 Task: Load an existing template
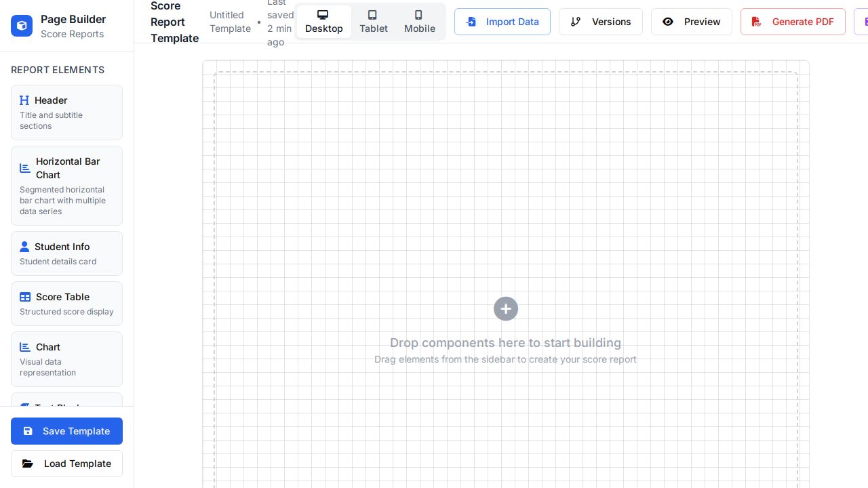pos(66,464)
